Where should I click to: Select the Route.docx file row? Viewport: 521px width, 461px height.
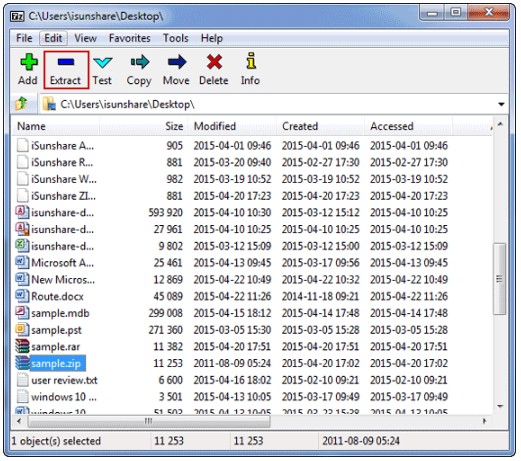pos(232,296)
